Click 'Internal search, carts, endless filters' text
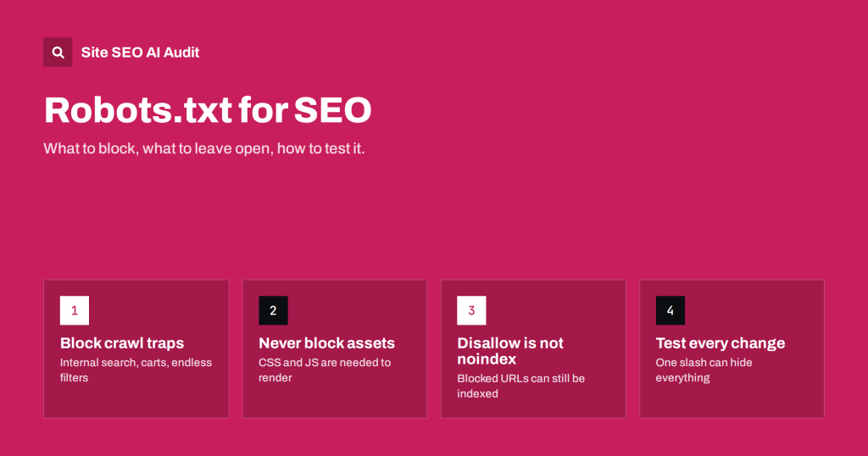 point(136,370)
